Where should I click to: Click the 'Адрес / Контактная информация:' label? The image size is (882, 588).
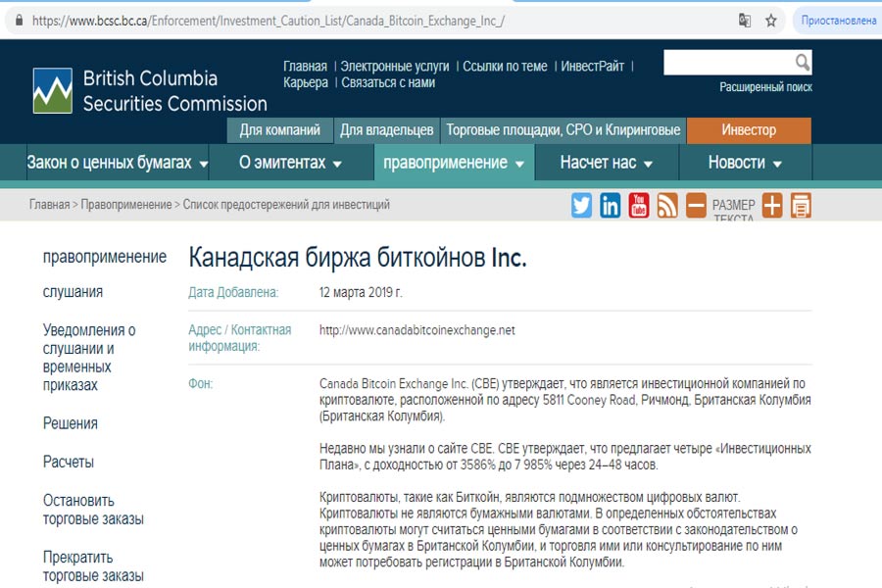tap(240, 337)
